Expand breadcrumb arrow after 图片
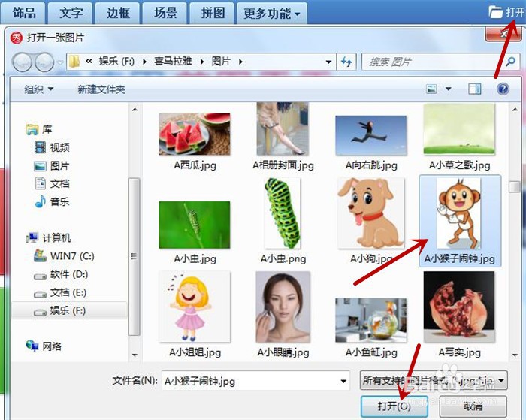The width and height of the screenshot is (526, 420). (x=240, y=62)
